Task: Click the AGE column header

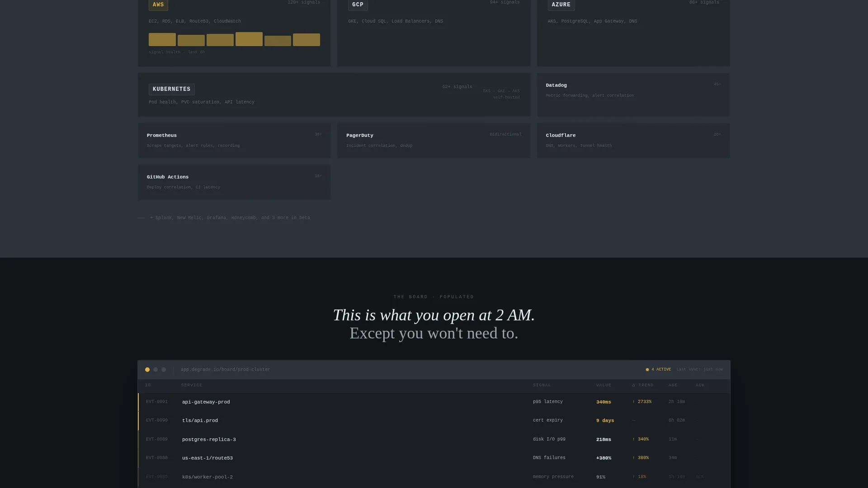Action: click(673, 385)
